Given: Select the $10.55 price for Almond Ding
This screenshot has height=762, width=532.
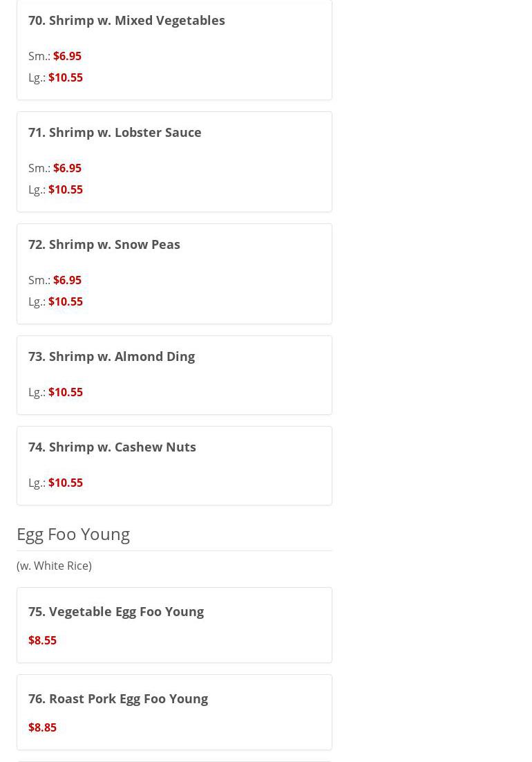Looking at the screenshot, I should coord(66,392).
